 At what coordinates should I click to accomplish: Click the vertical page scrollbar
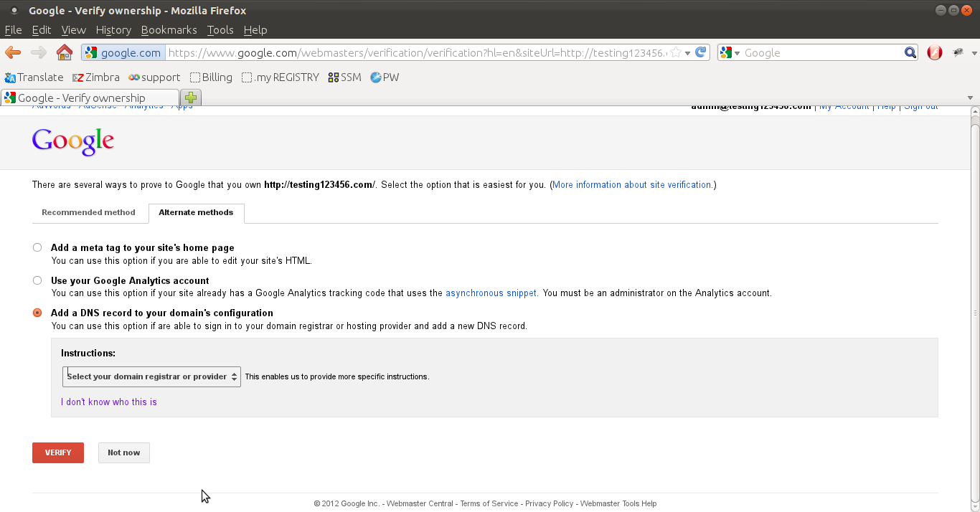click(975, 313)
